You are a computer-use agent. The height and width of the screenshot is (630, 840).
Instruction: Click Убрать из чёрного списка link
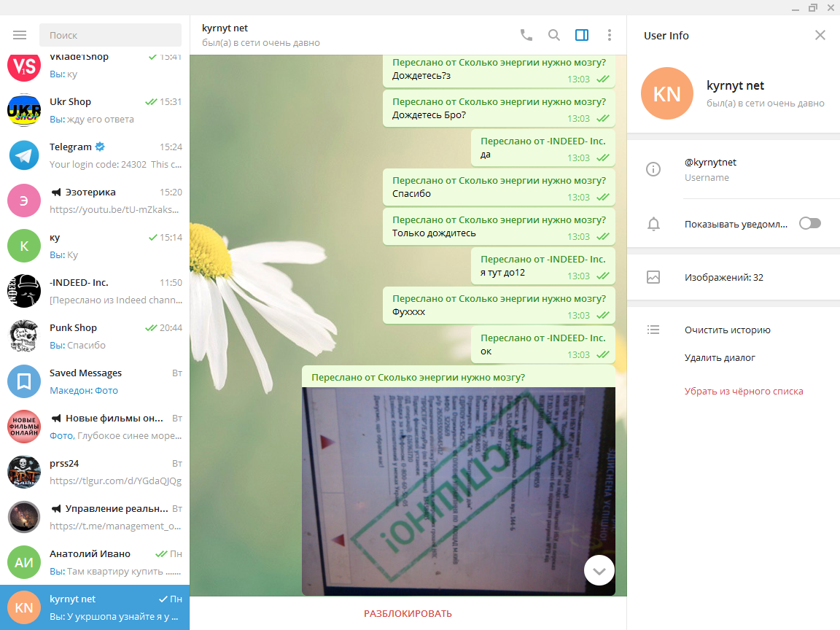[x=743, y=391]
